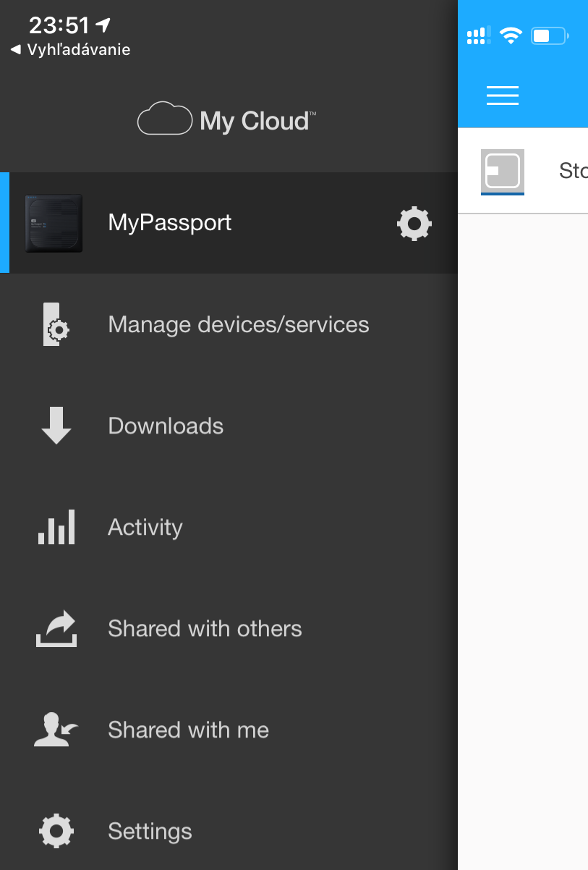
Task: Select the MyPassport device name
Action: click(x=170, y=222)
